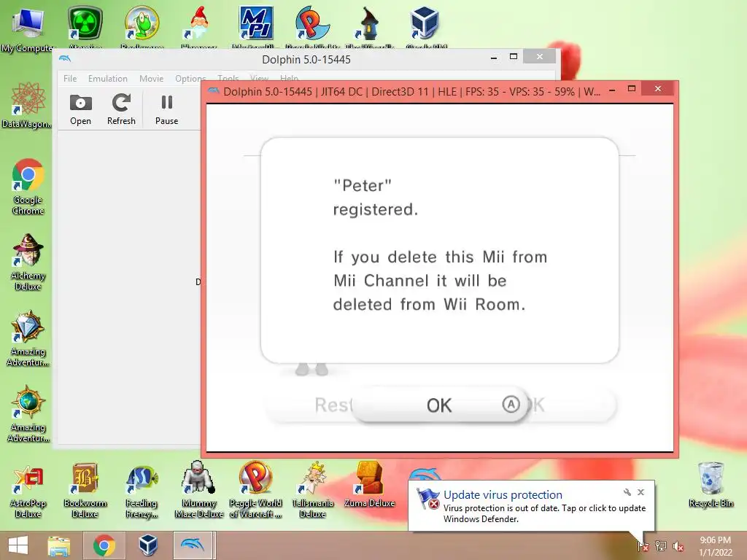Screen dimensions: 747x560
Task: Select the MysteryPI desktop icon
Action: (256, 26)
